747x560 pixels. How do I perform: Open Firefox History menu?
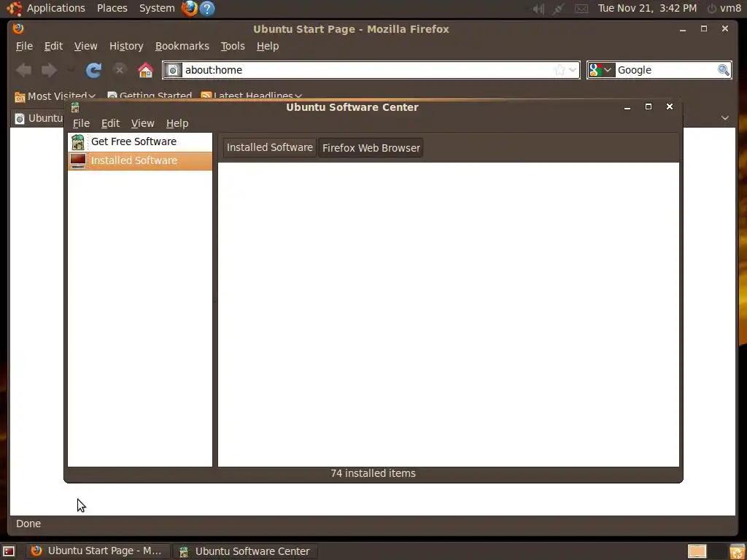tap(126, 46)
